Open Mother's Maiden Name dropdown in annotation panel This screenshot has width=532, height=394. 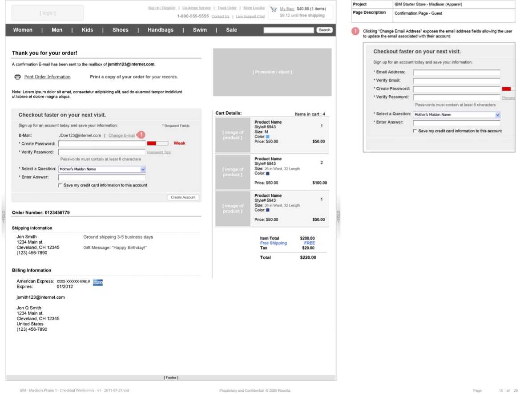coord(456,115)
